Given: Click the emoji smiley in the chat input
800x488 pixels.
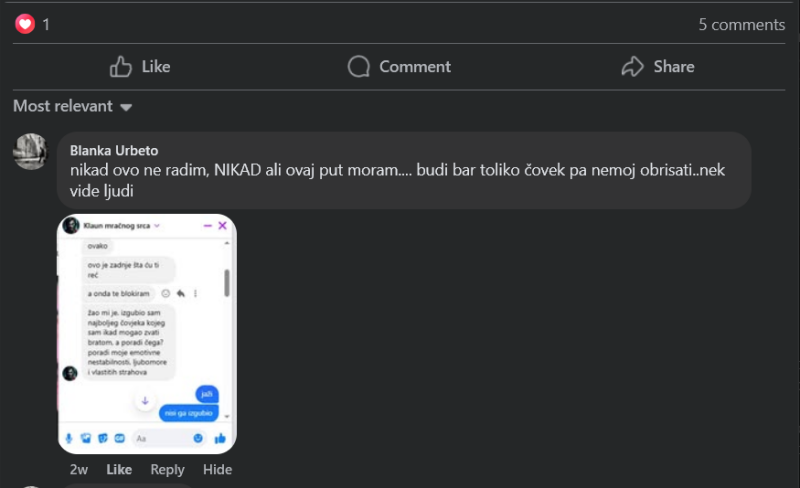Looking at the screenshot, I should point(198,438).
